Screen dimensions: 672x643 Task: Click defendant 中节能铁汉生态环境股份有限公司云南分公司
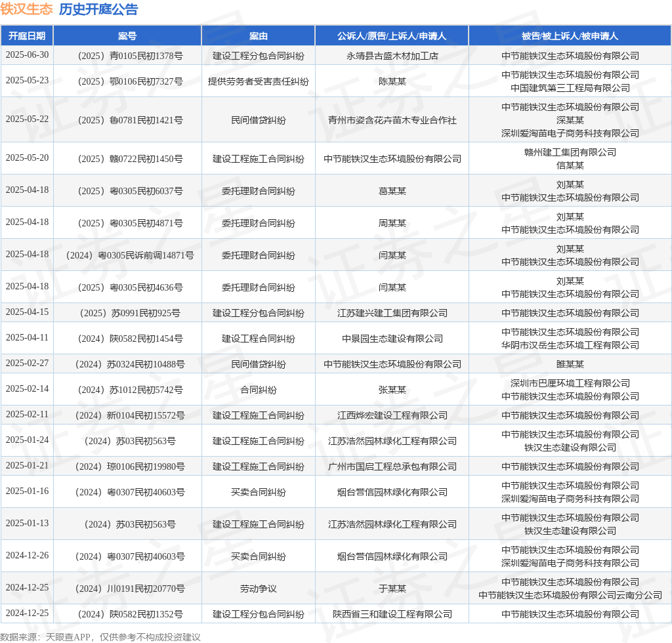570,596
